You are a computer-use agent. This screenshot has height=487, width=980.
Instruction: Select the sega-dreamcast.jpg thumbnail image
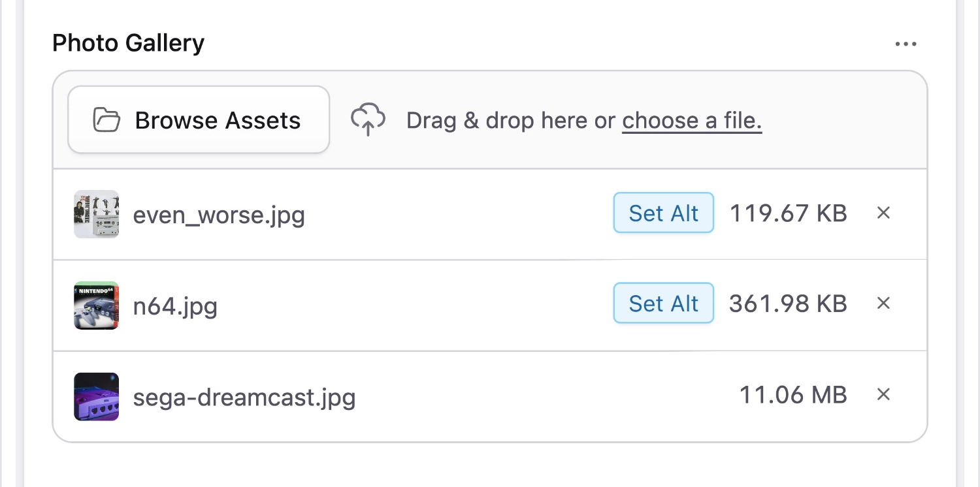[96, 396]
